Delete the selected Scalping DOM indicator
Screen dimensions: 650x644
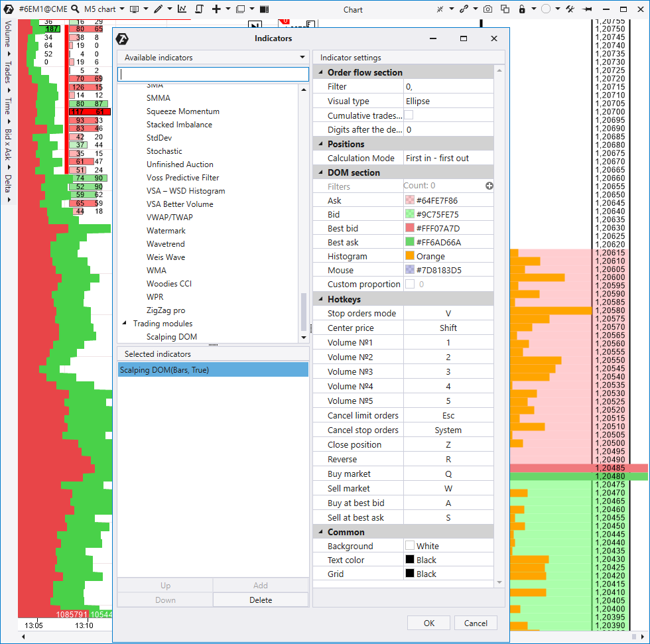260,599
